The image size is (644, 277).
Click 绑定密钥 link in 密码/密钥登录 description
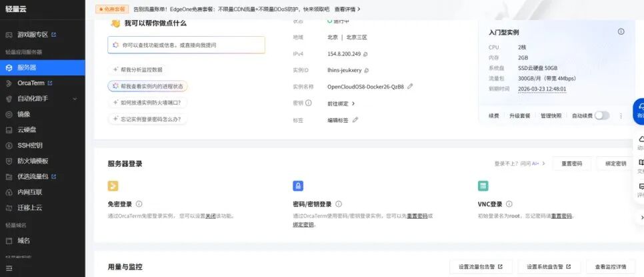(303, 224)
